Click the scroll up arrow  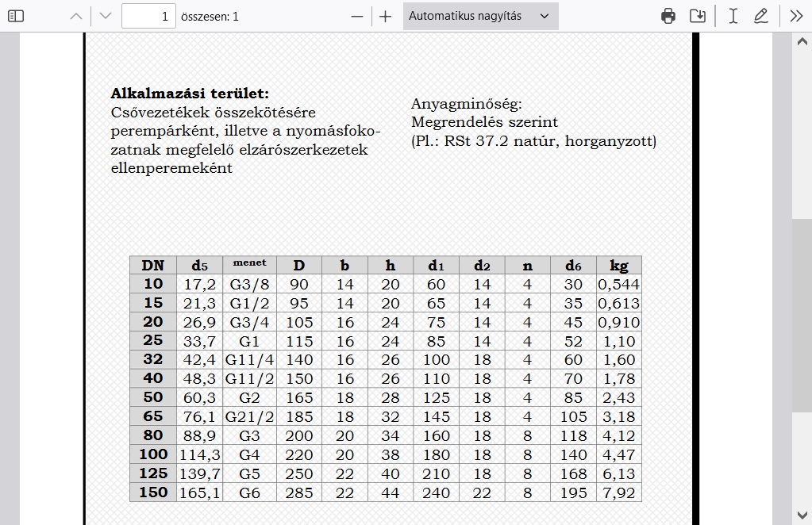click(x=802, y=42)
